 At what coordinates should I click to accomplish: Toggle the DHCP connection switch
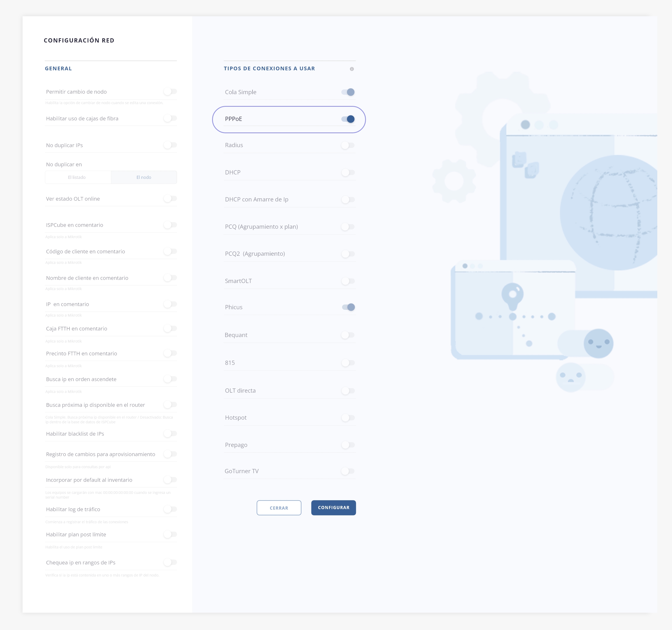(x=348, y=173)
